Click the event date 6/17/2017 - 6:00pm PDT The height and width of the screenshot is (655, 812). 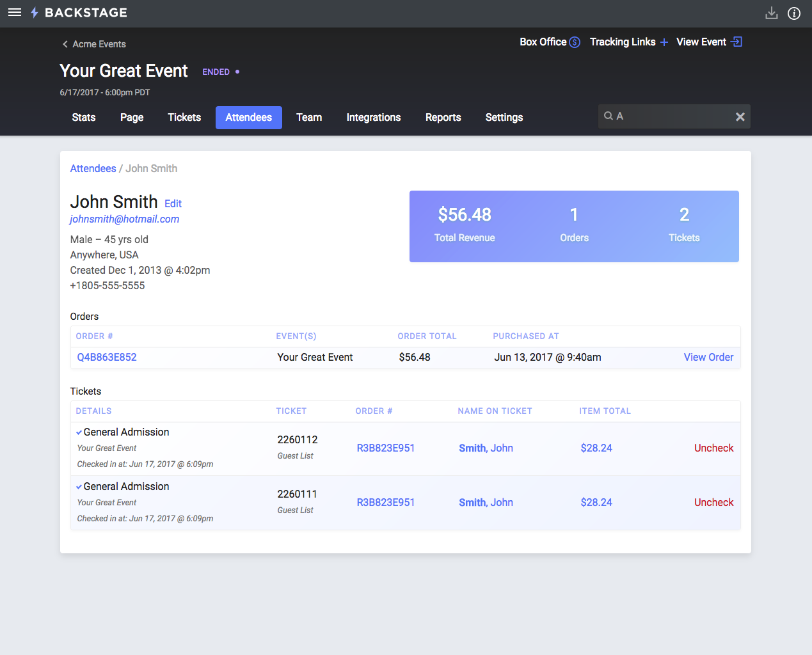point(105,93)
